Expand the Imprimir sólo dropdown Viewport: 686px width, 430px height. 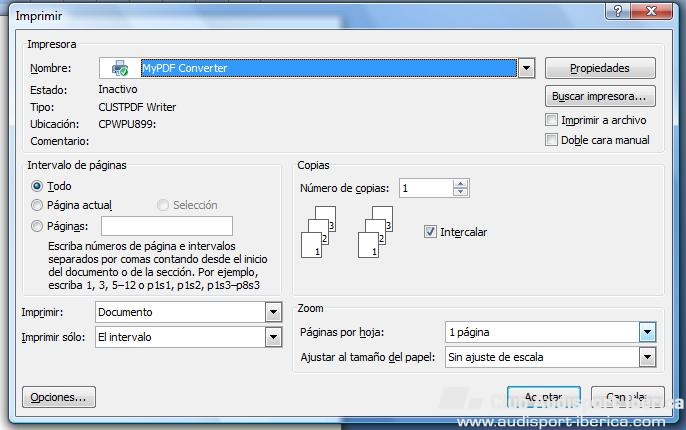[x=273, y=338]
